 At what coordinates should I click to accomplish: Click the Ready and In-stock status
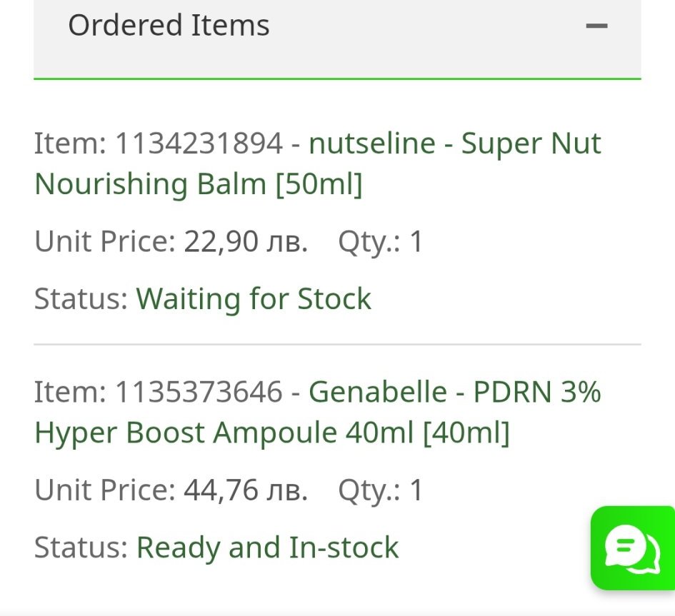click(x=267, y=547)
